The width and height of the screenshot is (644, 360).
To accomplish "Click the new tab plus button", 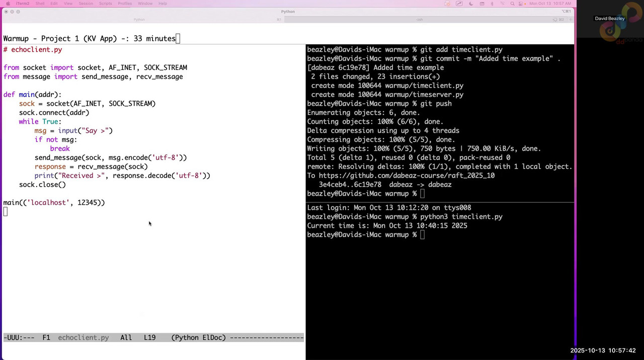I will point(571,20).
